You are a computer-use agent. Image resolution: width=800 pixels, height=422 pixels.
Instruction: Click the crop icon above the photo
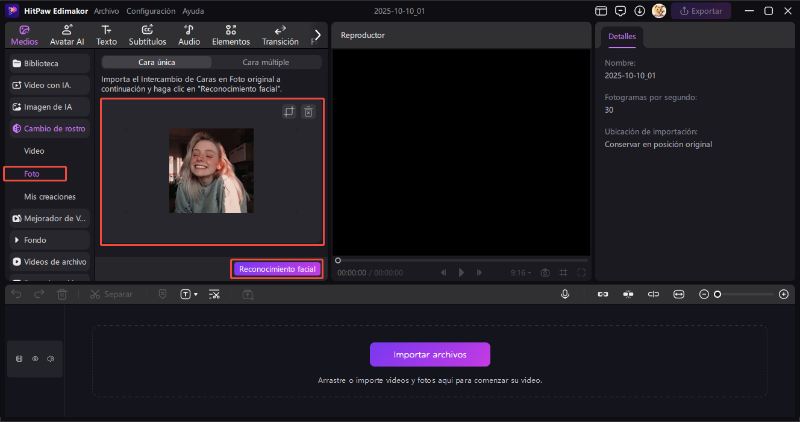(x=288, y=112)
